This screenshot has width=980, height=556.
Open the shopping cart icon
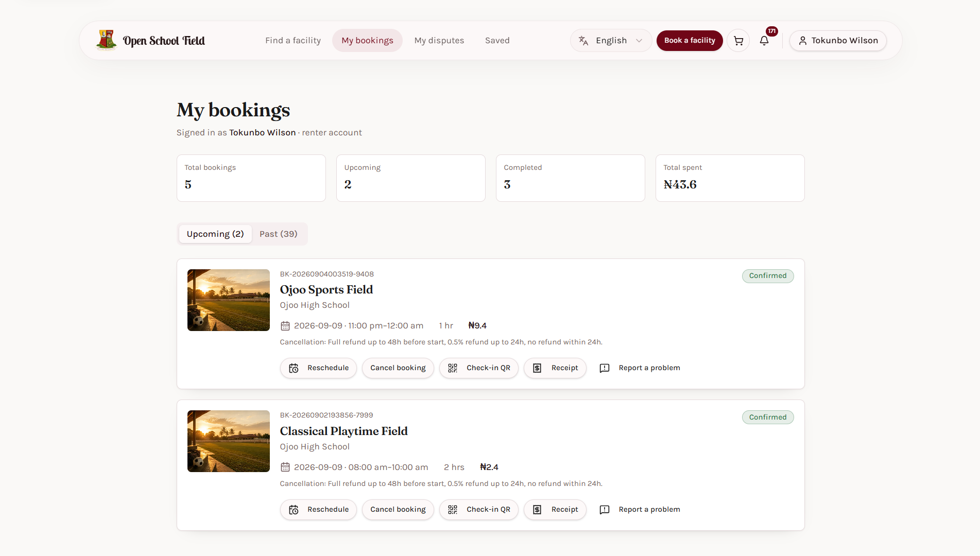click(738, 41)
